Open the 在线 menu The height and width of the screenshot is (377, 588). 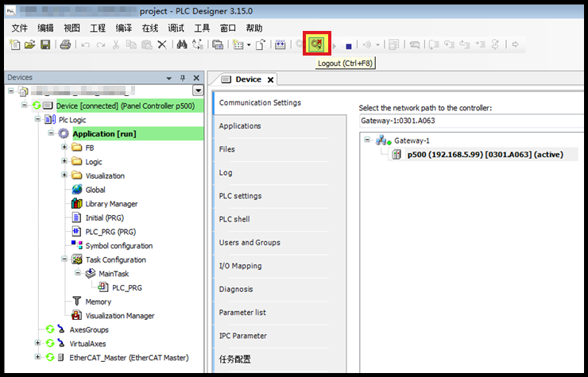click(150, 28)
